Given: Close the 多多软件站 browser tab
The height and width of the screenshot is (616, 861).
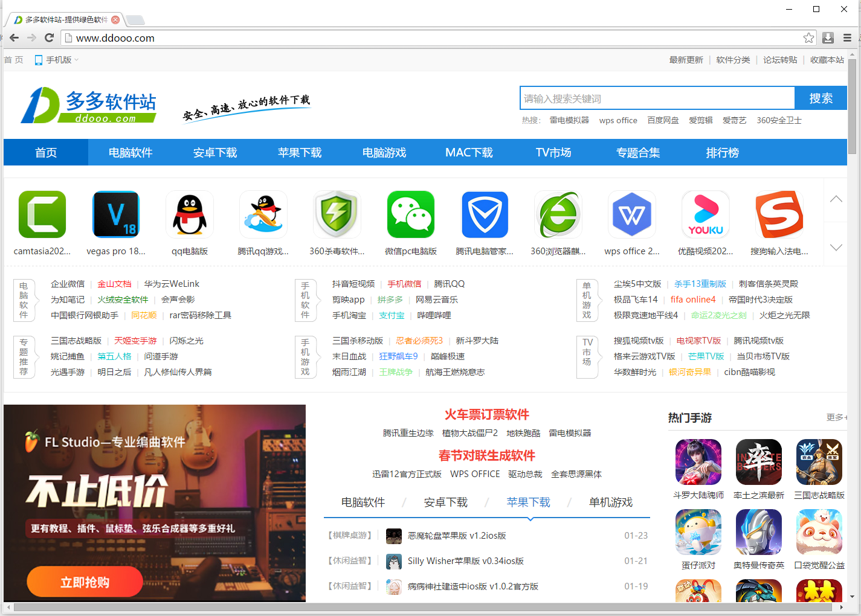Looking at the screenshot, I should [115, 19].
